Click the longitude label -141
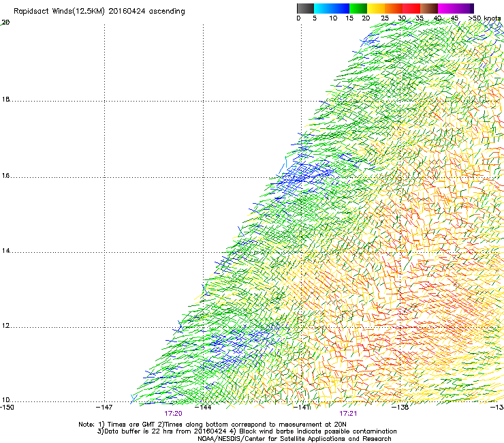This screenshot has width=504, height=443. (301, 408)
